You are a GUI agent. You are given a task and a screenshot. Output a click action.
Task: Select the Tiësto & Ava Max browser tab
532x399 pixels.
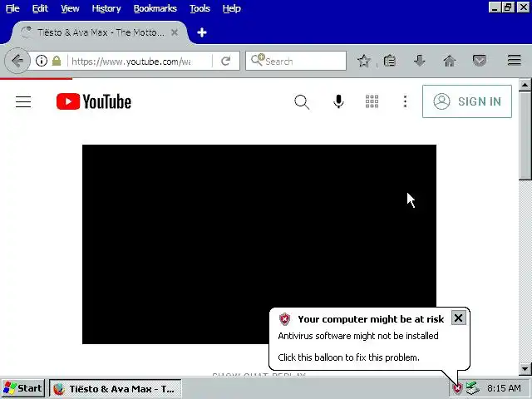(x=98, y=32)
